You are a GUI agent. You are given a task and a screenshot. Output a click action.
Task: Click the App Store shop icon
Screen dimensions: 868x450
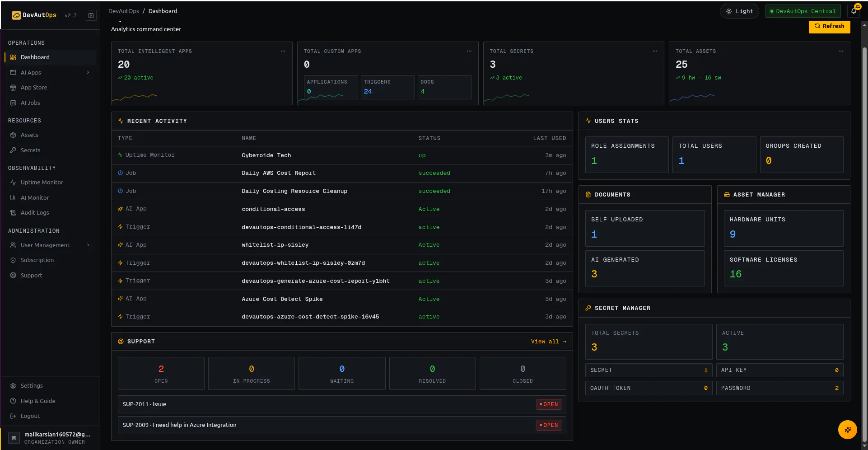point(13,88)
